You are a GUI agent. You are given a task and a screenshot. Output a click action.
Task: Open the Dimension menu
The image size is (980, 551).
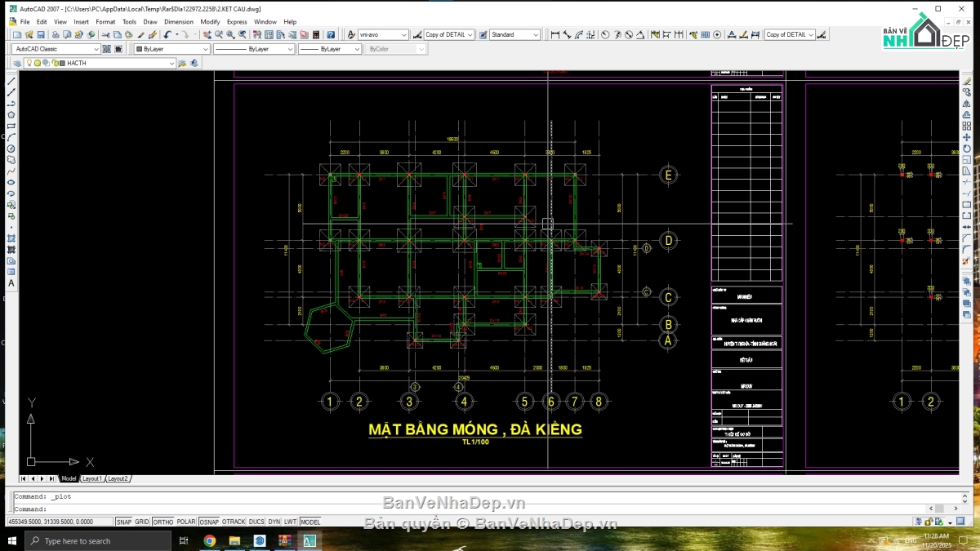coord(179,22)
